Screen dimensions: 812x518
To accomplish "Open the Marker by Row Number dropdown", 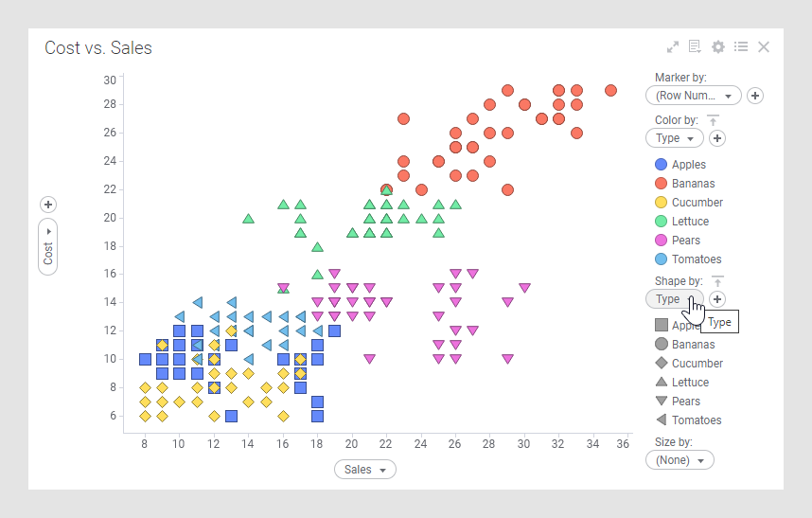I will click(693, 96).
